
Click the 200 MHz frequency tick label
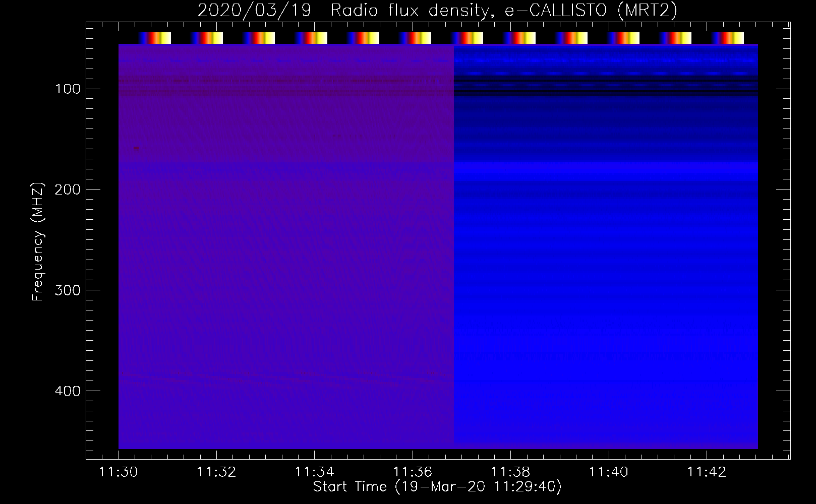(68, 190)
